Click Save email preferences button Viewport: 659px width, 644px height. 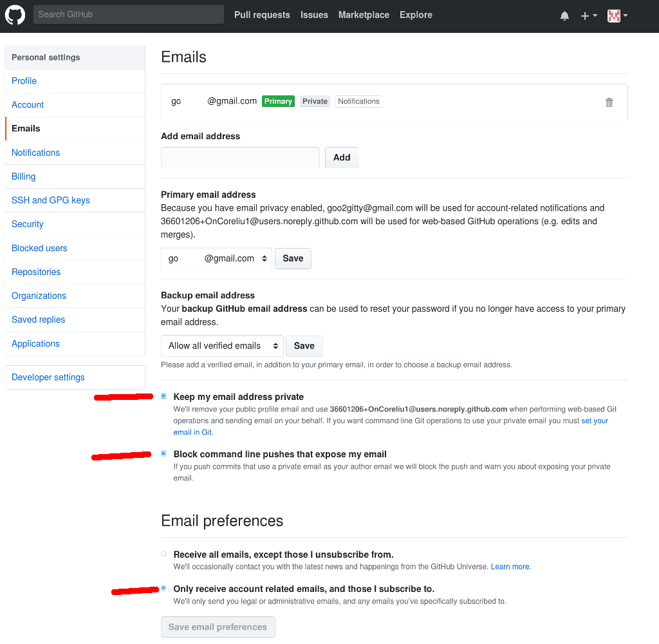tap(218, 627)
